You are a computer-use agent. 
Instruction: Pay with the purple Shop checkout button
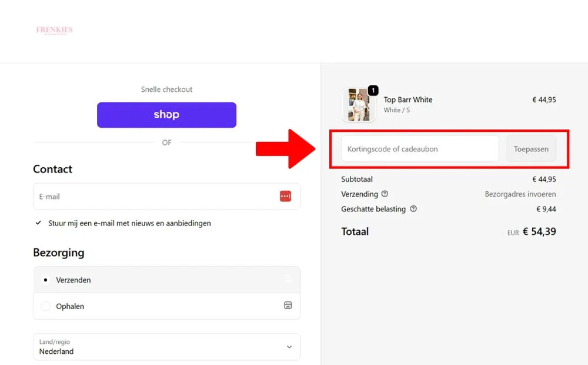(166, 115)
